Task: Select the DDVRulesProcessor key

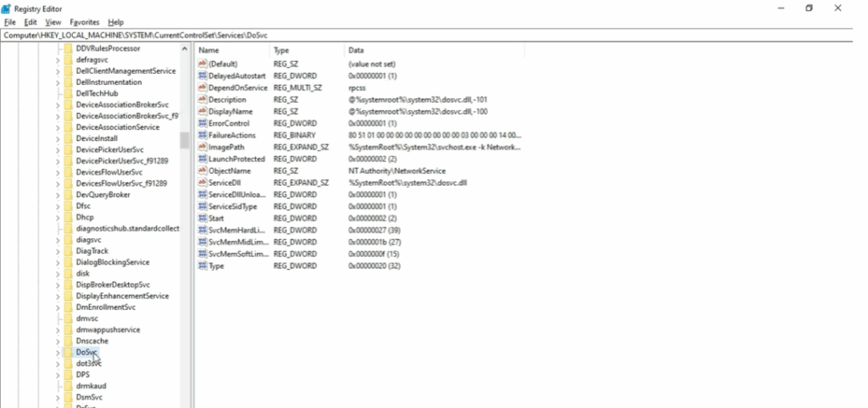Action: pyautogui.click(x=108, y=48)
